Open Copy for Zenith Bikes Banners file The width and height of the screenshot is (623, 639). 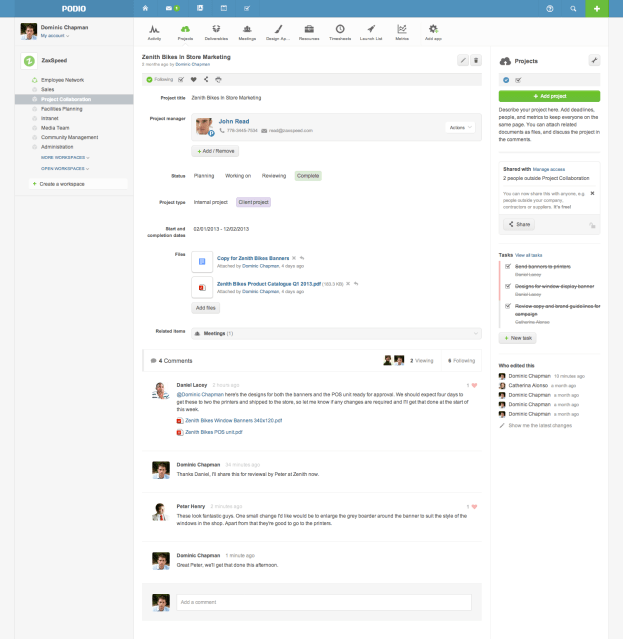[x=253, y=258]
